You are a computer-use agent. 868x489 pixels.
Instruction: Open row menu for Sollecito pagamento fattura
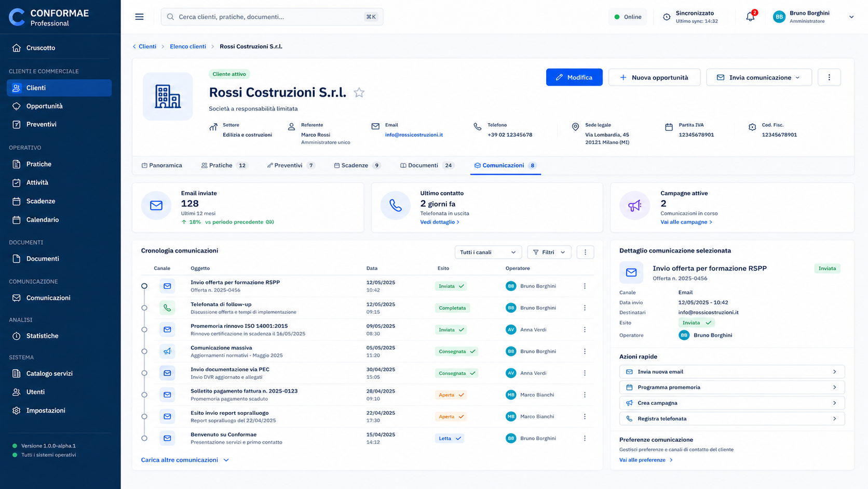pyautogui.click(x=585, y=395)
